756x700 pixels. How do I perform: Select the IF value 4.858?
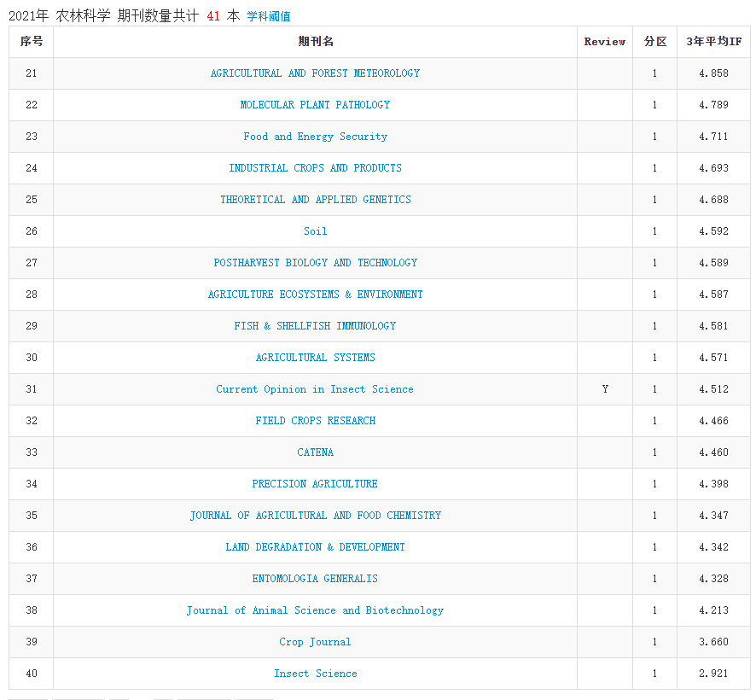coord(713,73)
